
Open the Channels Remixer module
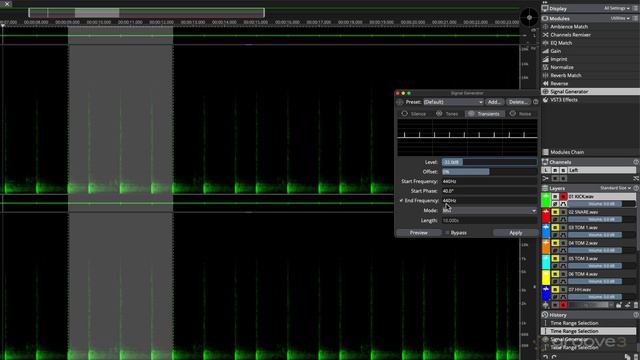tap(570, 35)
